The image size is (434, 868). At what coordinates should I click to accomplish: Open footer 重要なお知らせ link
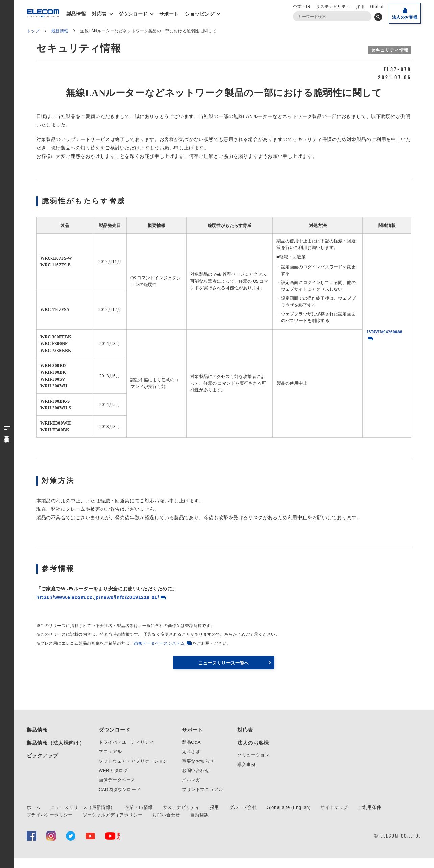tap(198, 761)
